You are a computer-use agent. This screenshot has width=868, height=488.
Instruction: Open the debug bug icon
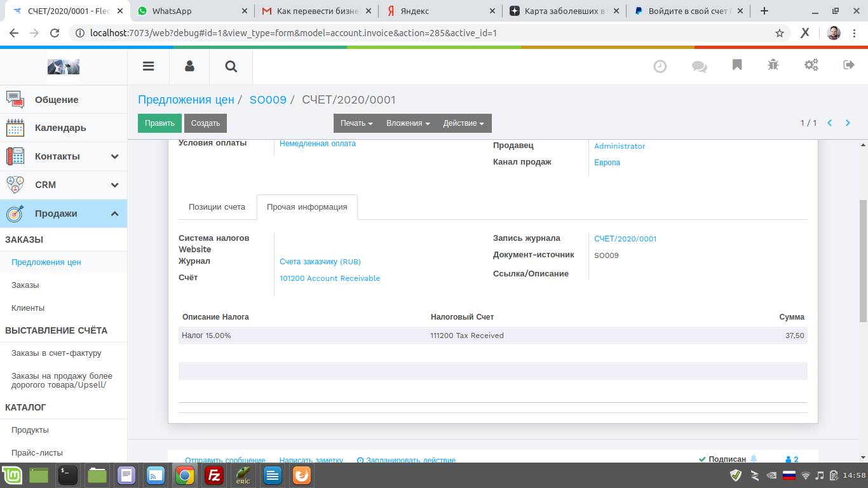773,65
